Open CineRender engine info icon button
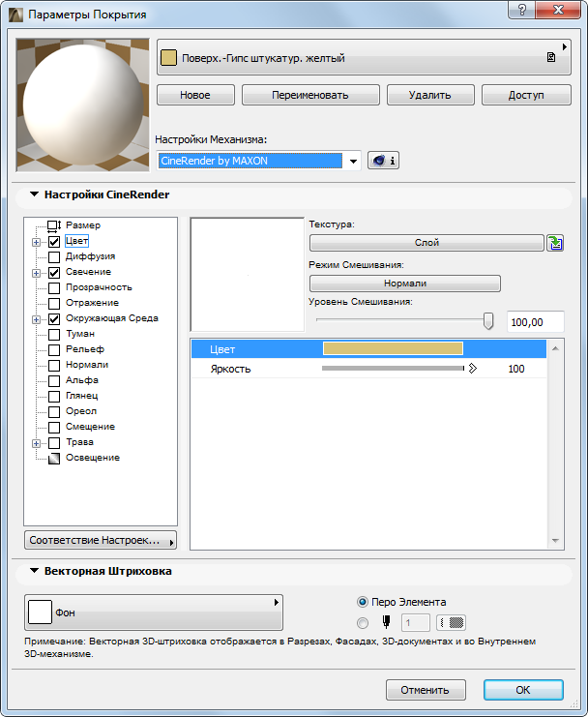This screenshot has width=588, height=717. (x=383, y=161)
